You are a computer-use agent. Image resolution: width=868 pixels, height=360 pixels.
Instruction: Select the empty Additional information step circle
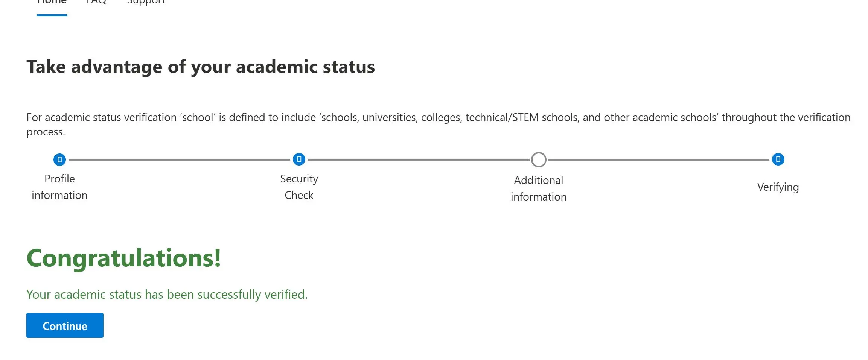pyautogui.click(x=539, y=159)
